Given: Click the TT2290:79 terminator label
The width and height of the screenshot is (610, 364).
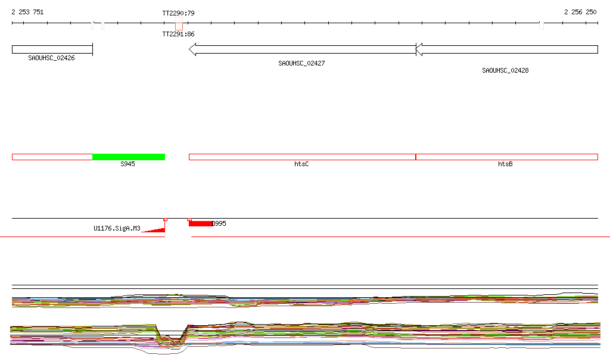Looking at the screenshot, I should coord(178,13).
